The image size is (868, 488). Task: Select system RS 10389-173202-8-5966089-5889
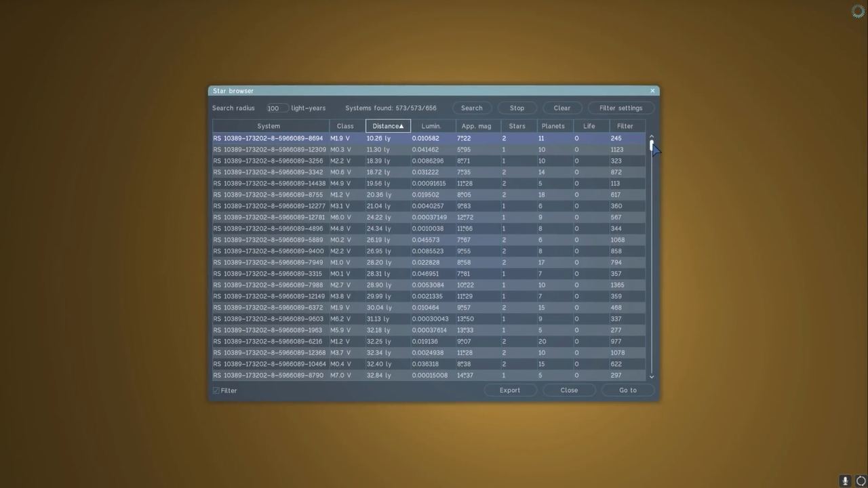(x=429, y=240)
